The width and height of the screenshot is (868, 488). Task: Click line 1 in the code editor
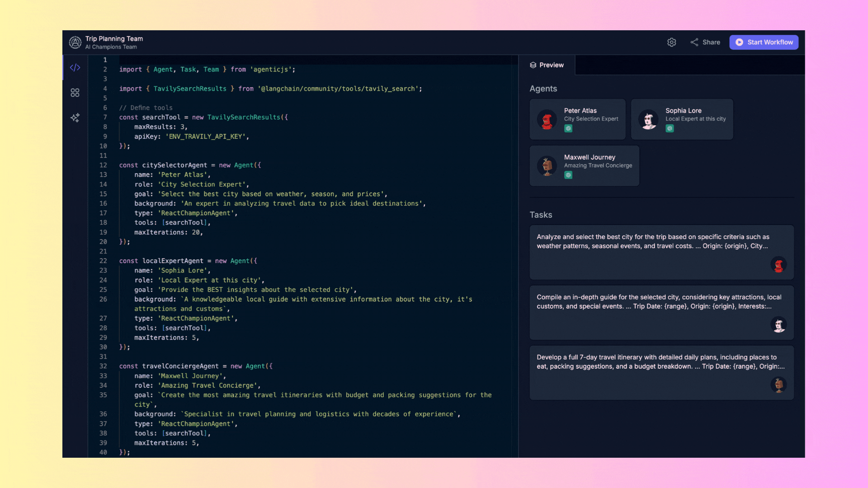coord(181,60)
